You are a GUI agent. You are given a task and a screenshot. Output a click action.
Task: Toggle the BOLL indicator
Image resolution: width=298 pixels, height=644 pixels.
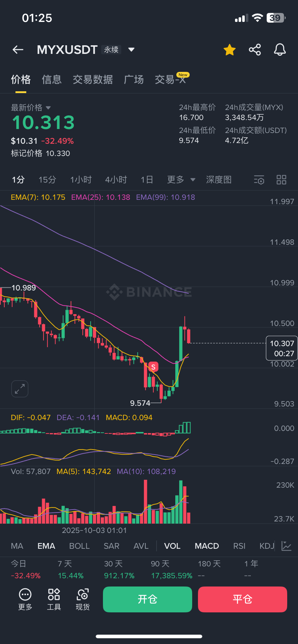click(x=79, y=546)
